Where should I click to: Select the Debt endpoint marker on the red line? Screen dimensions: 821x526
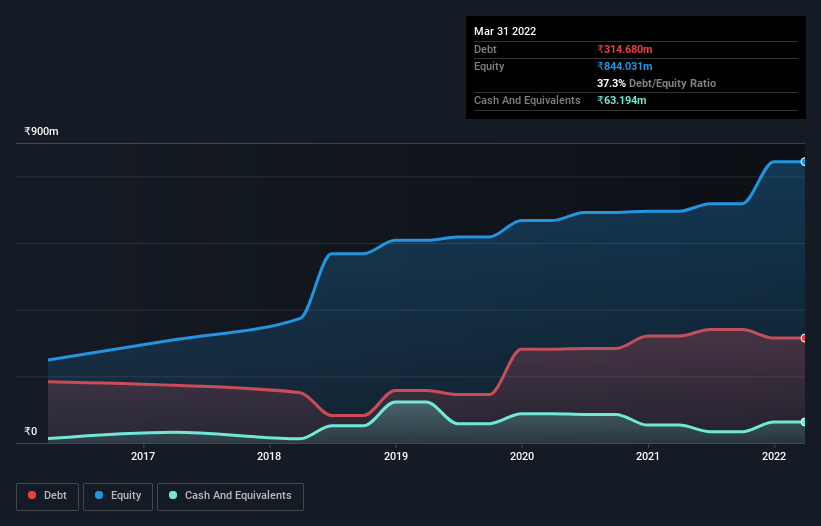pyautogui.click(x=804, y=338)
